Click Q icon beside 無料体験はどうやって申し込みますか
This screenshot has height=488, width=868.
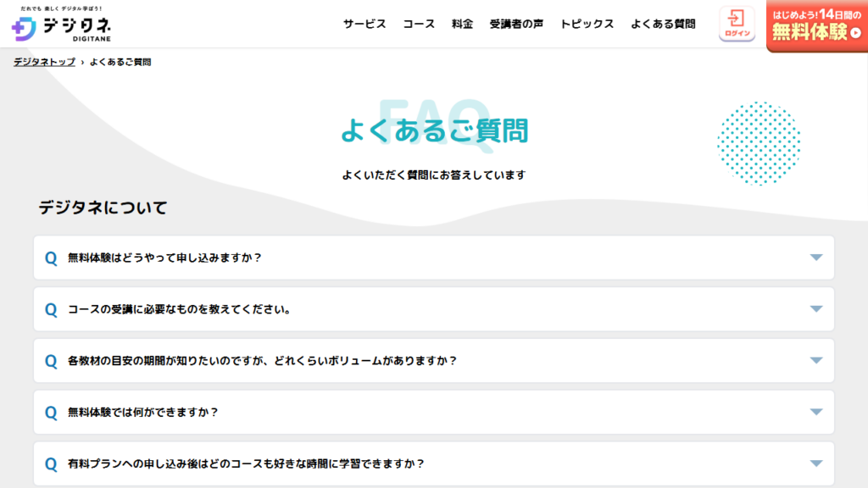tap(51, 258)
